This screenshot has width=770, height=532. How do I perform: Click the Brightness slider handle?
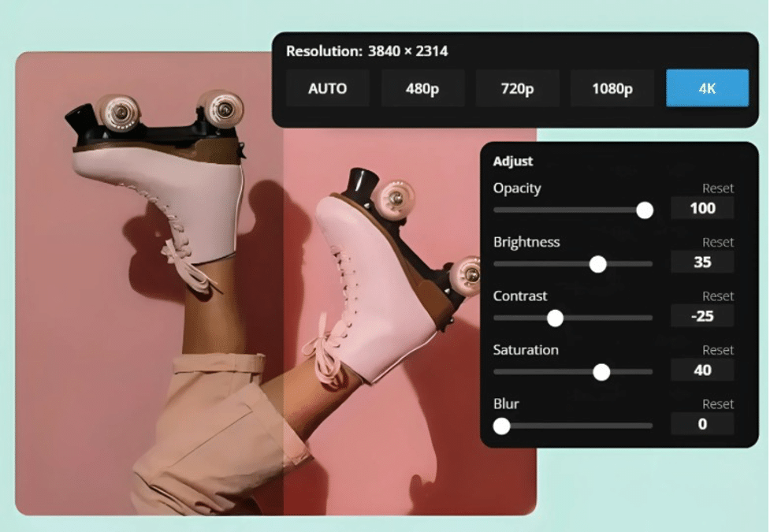tap(597, 264)
